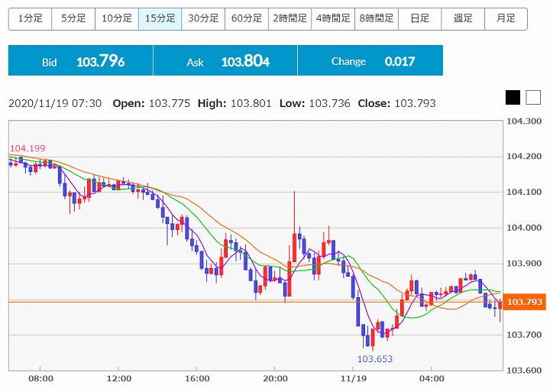The width and height of the screenshot is (550, 392).
Task: Click the 103.653 low price label
Action: [x=374, y=359]
